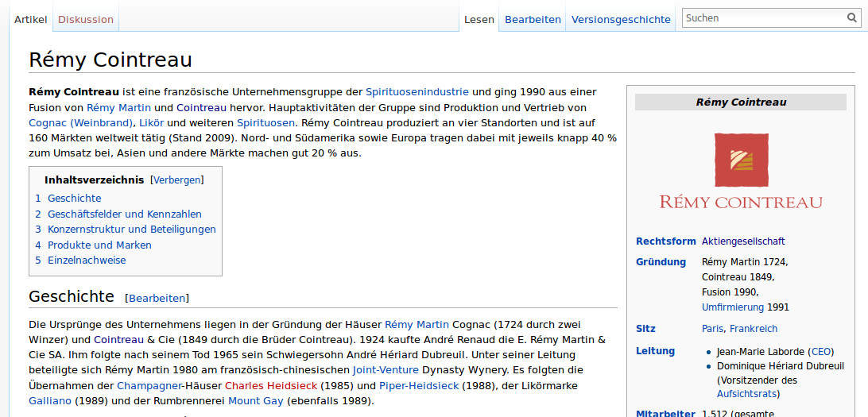Open the Spirituosenindustrie link
The image size is (868, 417).
(x=417, y=92)
